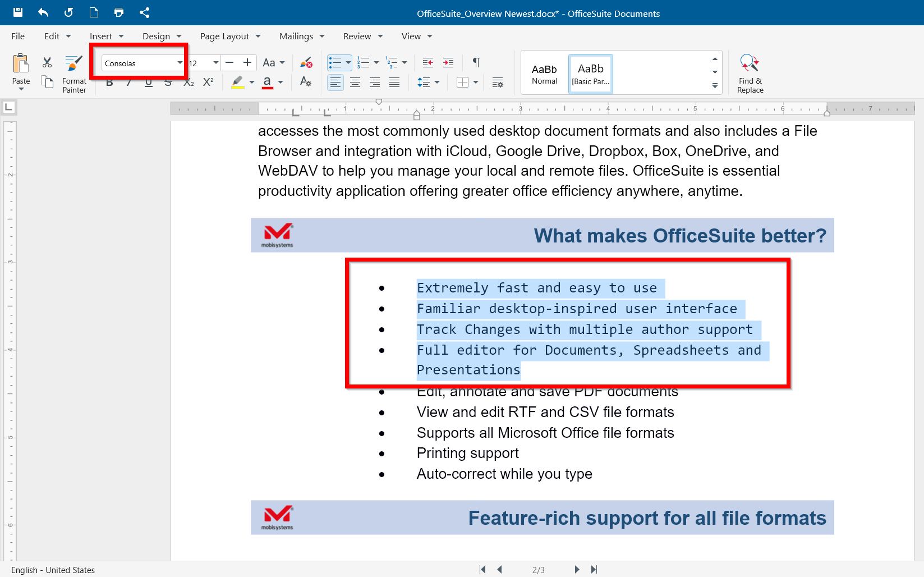Apply superscript formatting
This screenshot has width=924, height=577.
pos(208,82)
